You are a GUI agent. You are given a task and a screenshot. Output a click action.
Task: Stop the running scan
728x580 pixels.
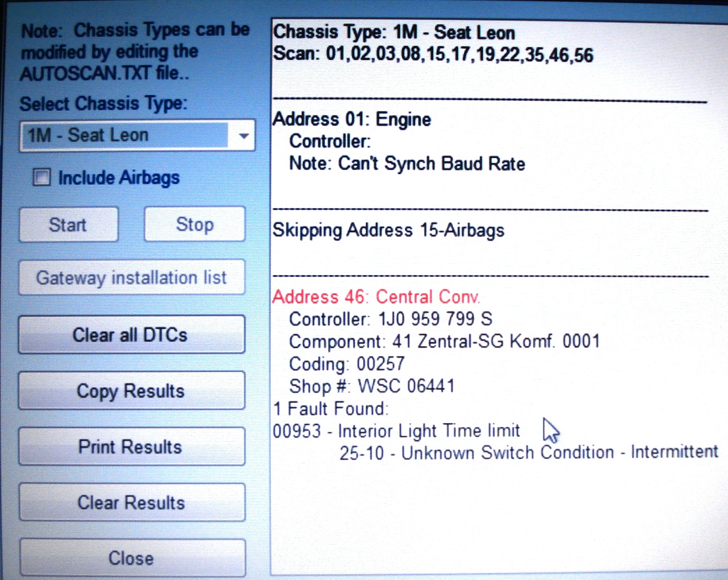coord(195,224)
